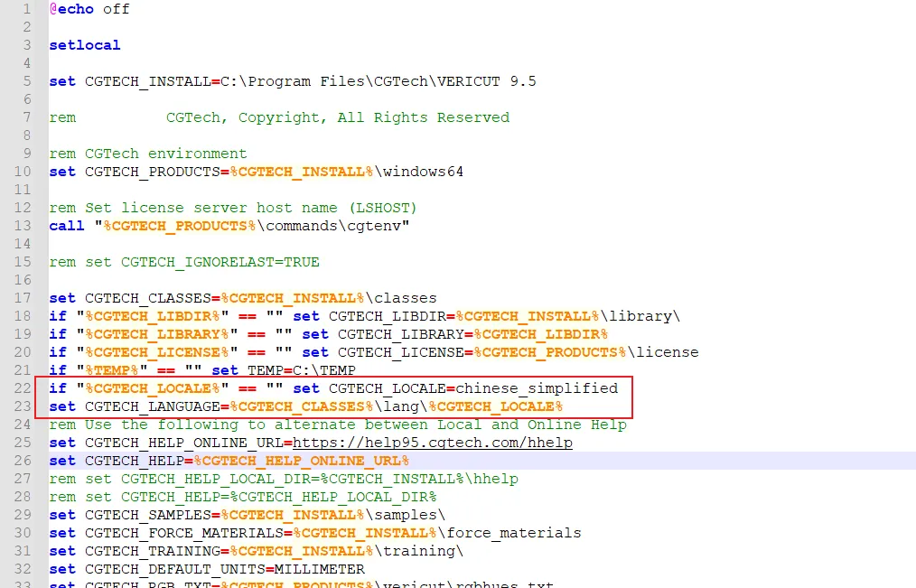Click '\library\' at end of line 18
Viewport: 916px width, 588px height.
(x=640, y=316)
